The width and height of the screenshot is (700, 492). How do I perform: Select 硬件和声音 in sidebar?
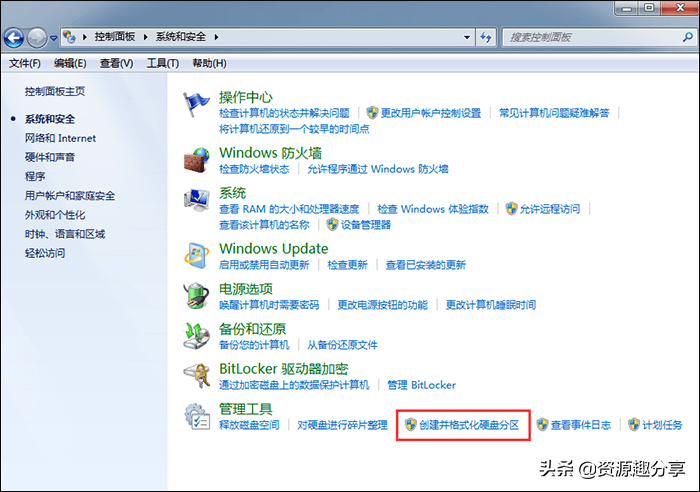coord(50,158)
